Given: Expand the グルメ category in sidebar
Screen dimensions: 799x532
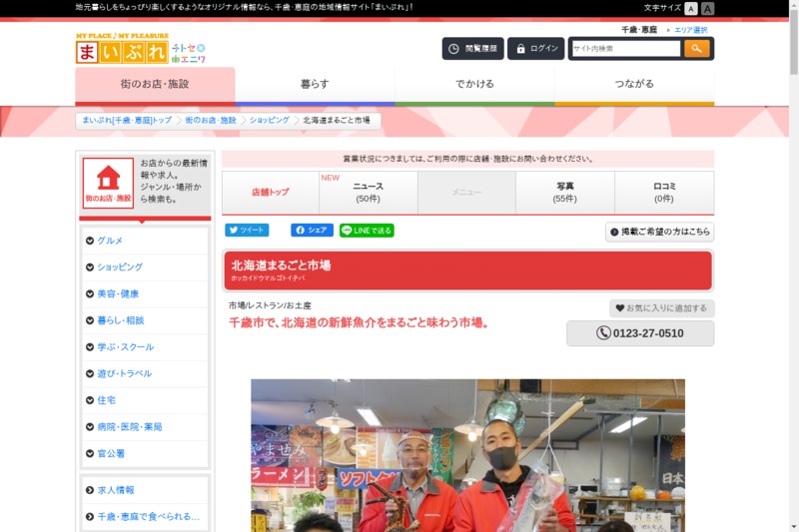Looking at the screenshot, I should (x=145, y=241).
